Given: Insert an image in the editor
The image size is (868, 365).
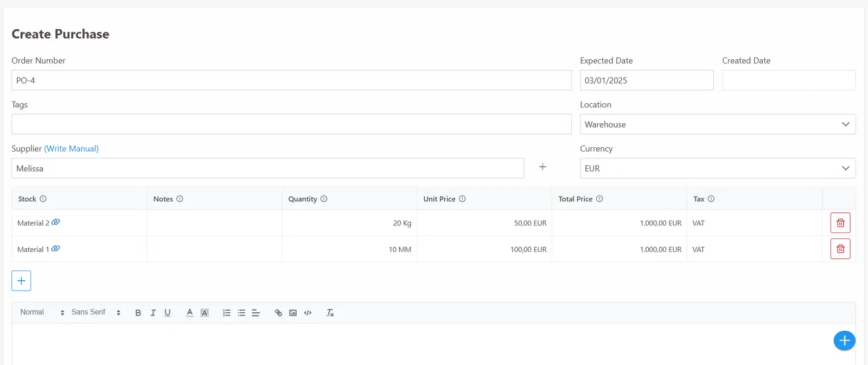Looking at the screenshot, I should [x=293, y=313].
